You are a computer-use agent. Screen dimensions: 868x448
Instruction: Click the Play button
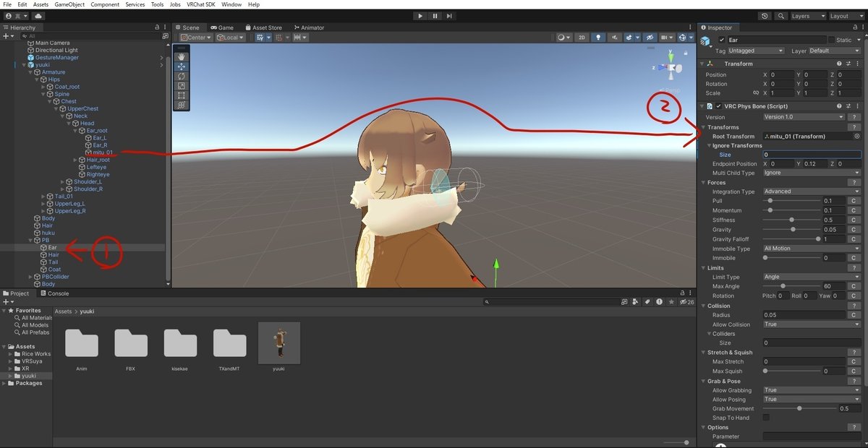click(420, 16)
